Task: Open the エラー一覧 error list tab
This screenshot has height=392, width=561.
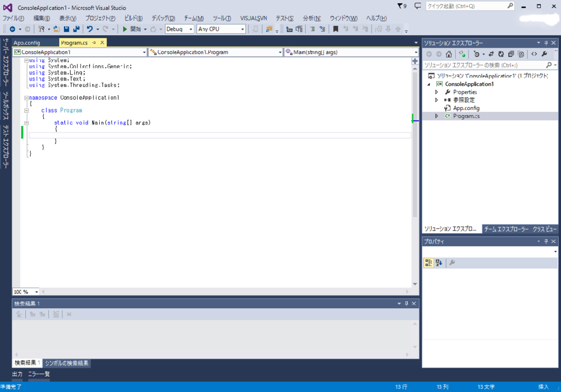Action: pos(39,374)
